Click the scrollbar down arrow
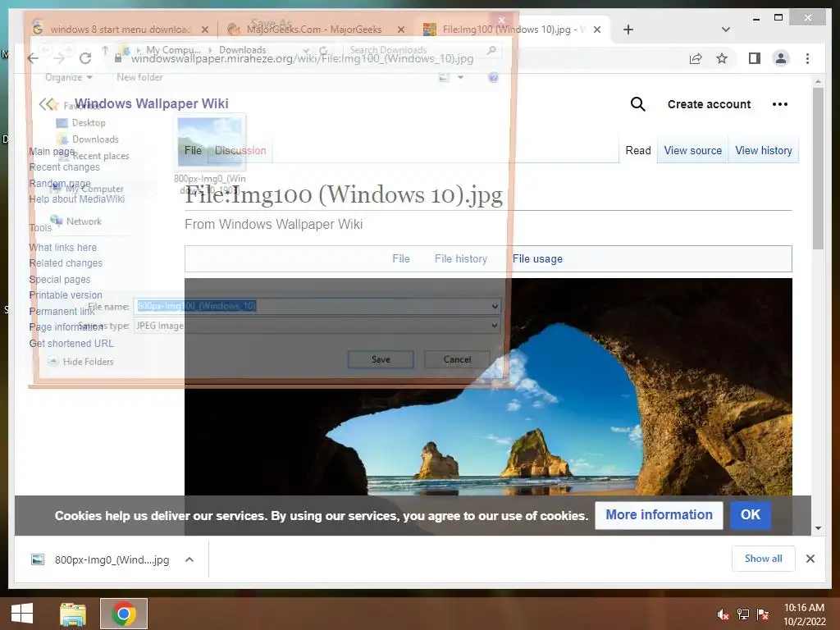 coord(818,528)
